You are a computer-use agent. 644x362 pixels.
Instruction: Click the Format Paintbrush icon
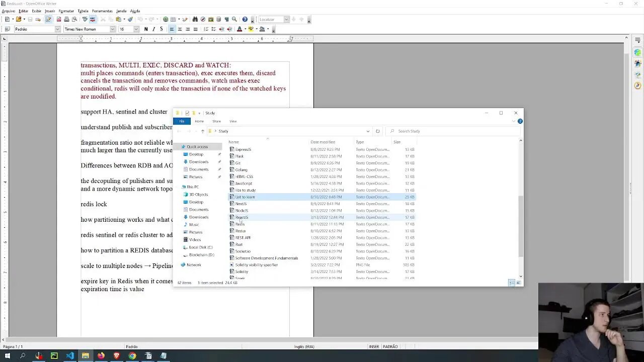coord(130,20)
